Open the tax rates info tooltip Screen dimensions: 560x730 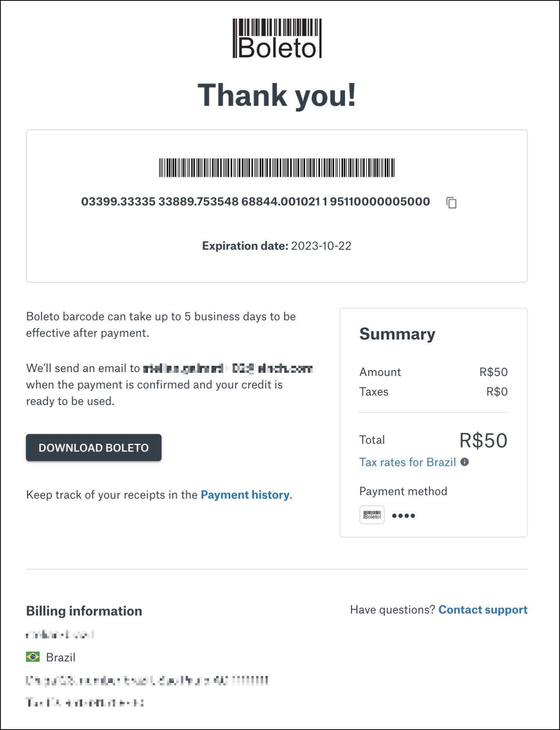tap(465, 462)
